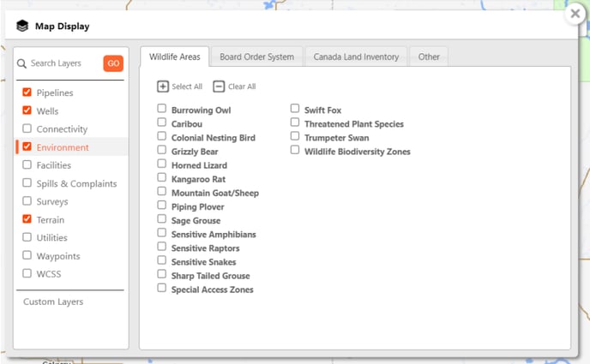This screenshot has height=364, width=590.
Task: Check the Grizzly Bear wildlife checkbox
Action: 162,151
